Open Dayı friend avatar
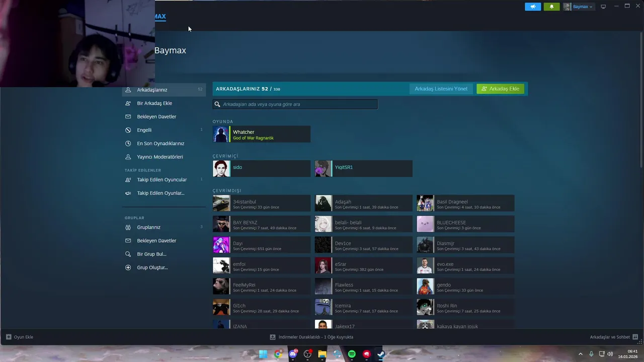The height and width of the screenshot is (362, 644). pyautogui.click(x=221, y=245)
